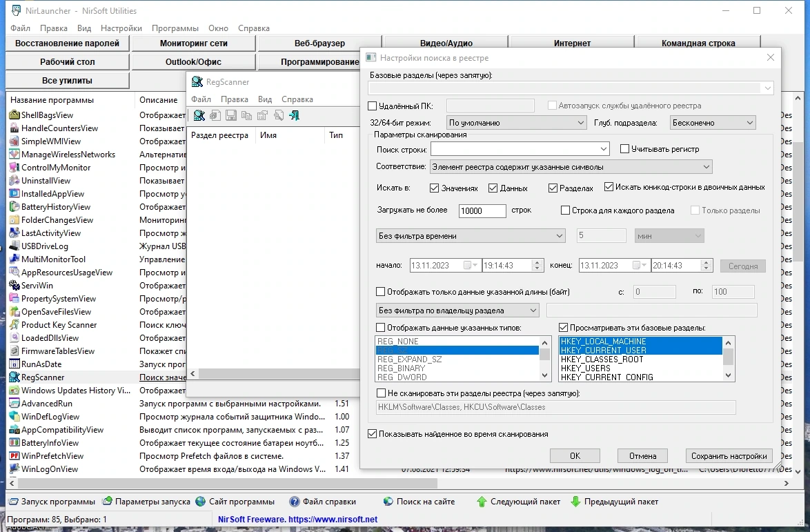Enable Не сканировать эти разделы реестра checkbox

coord(382,393)
